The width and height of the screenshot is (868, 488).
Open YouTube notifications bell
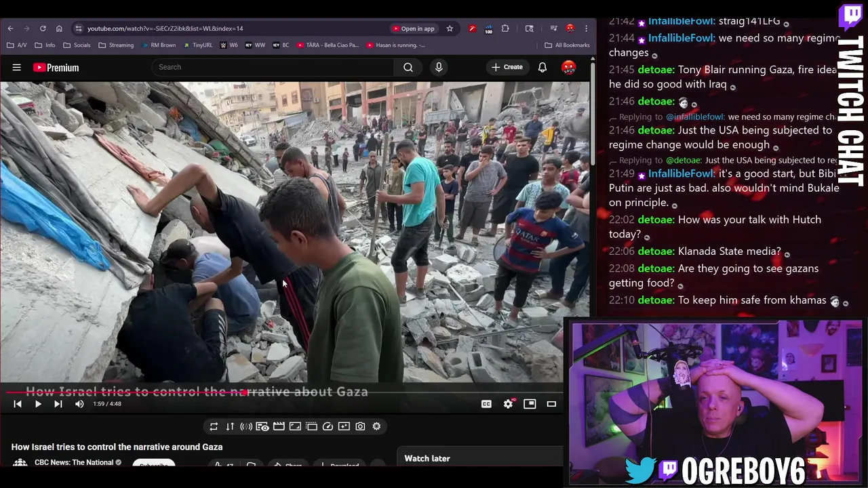(542, 67)
